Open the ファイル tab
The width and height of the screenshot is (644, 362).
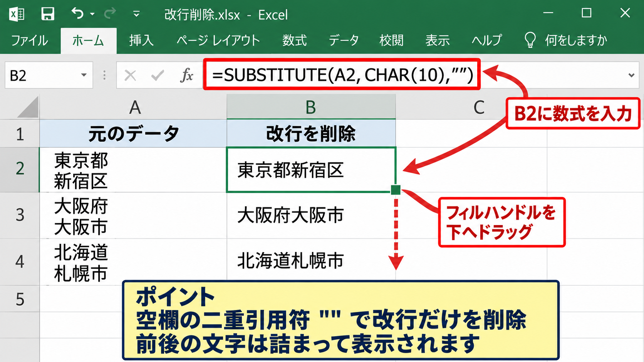[29, 40]
